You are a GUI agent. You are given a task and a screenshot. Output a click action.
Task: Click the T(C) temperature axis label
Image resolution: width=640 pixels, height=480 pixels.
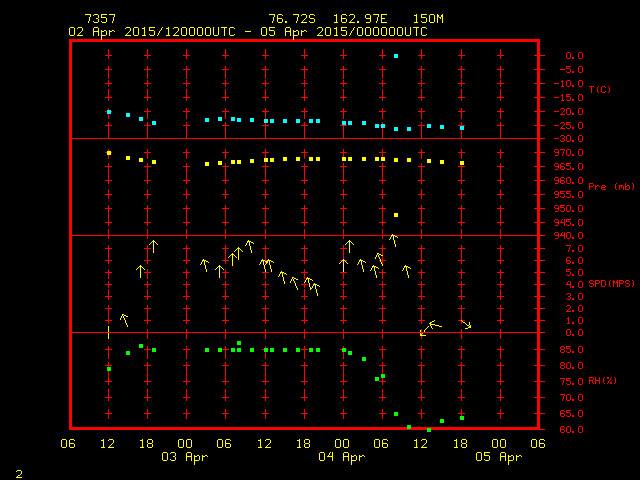click(600, 90)
